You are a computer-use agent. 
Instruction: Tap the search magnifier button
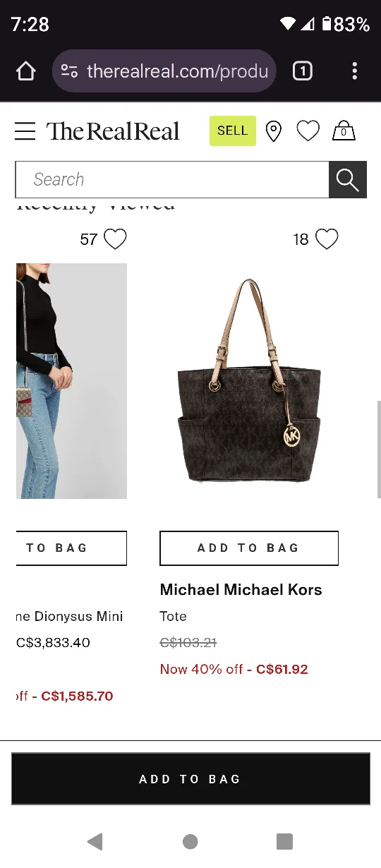coord(348,180)
